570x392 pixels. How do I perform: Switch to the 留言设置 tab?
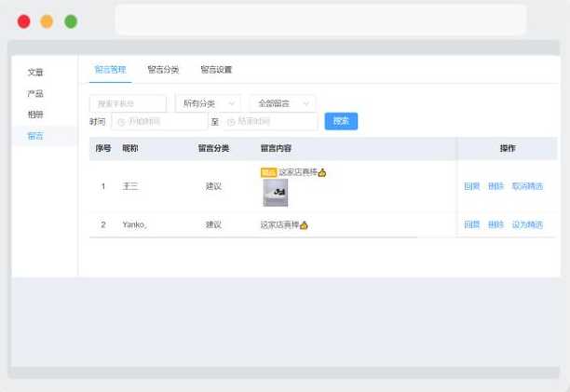(216, 70)
